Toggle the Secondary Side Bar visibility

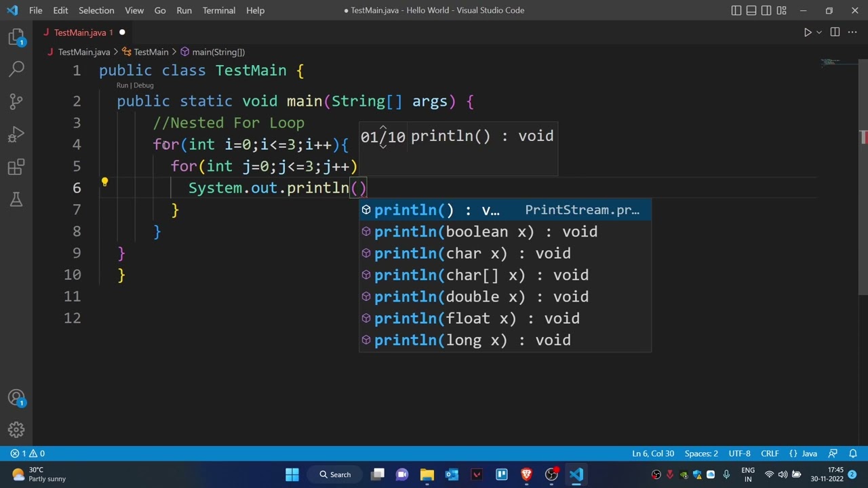tap(766, 10)
